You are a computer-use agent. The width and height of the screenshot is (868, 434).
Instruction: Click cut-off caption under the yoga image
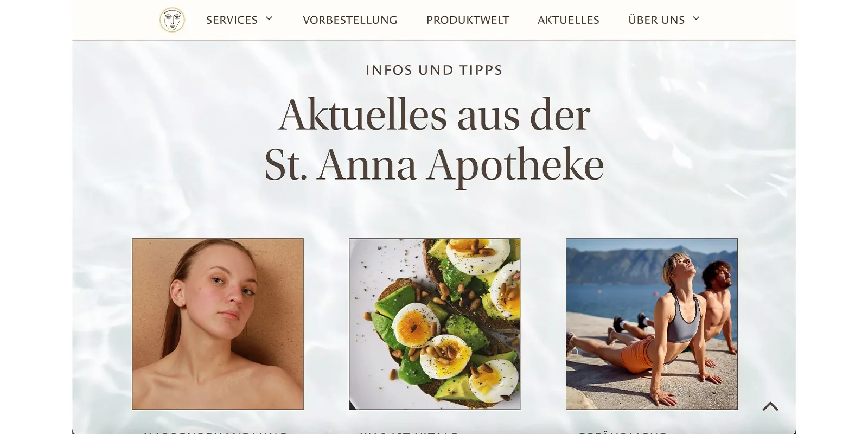(622, 432)
